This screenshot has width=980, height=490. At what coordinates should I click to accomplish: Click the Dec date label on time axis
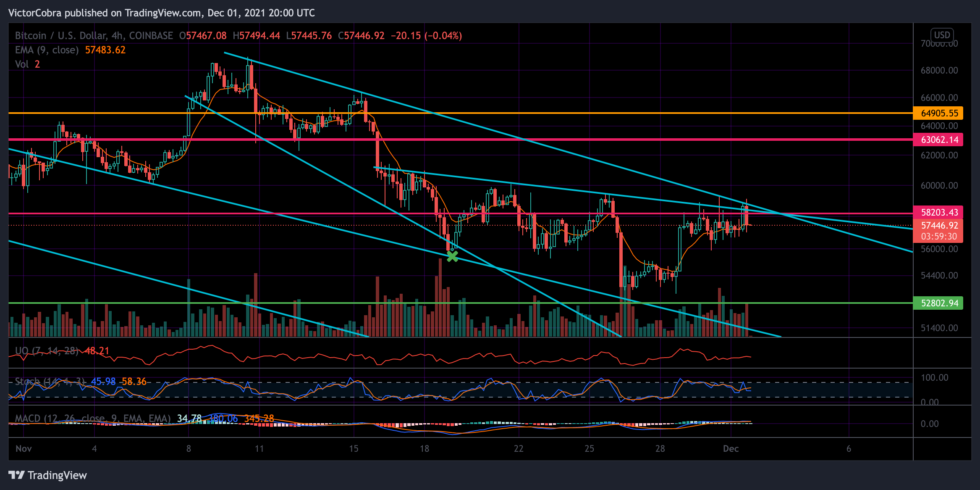click(x=731, y=448)
